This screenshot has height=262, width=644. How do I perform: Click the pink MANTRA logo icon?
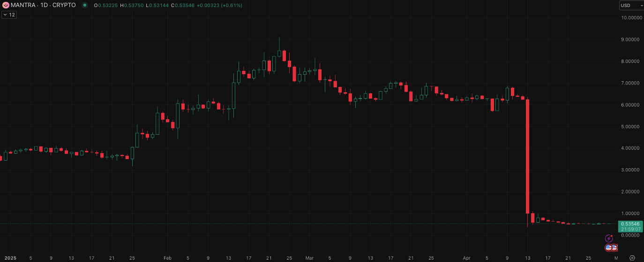click(x=6, y=5)
